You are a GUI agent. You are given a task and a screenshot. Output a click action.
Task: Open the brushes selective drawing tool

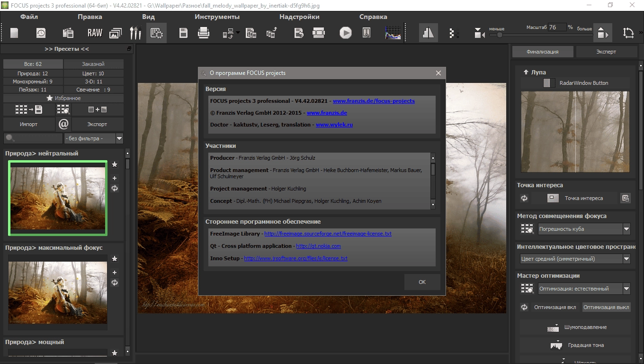pos(135,33)
